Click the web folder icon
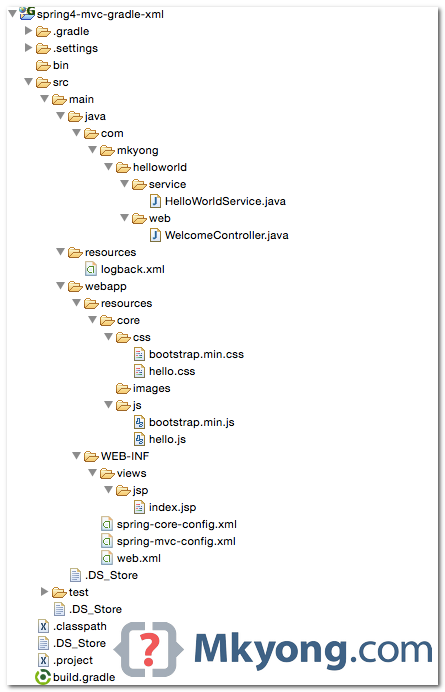This screenshot has height=692, width=445. 140,219
